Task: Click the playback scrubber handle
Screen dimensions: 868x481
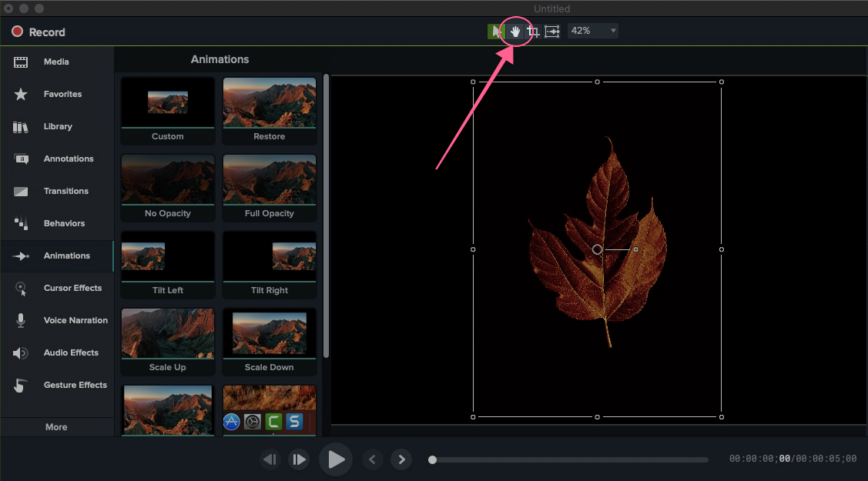Action: pyautogui.click(x=433, y=460)
